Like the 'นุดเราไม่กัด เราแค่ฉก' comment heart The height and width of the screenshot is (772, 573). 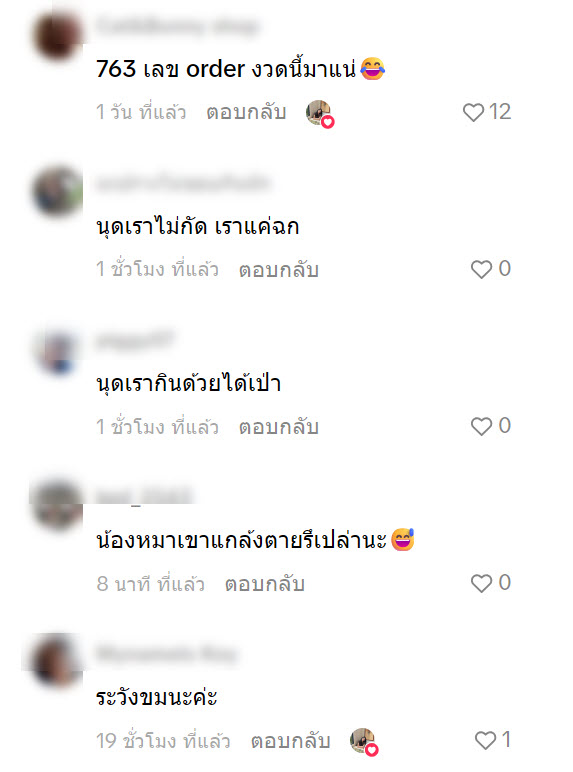(481, 269)
